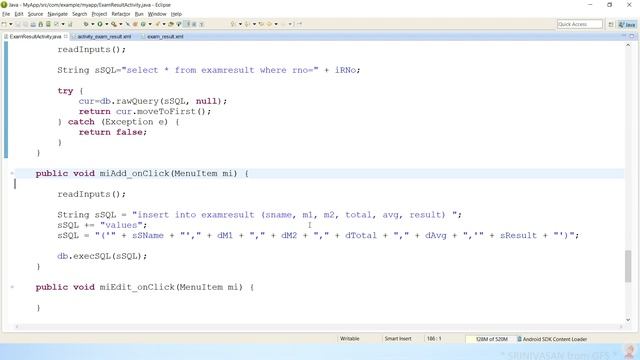
Task: Click the Open Type icon
Action: click(x=171, y=24)
